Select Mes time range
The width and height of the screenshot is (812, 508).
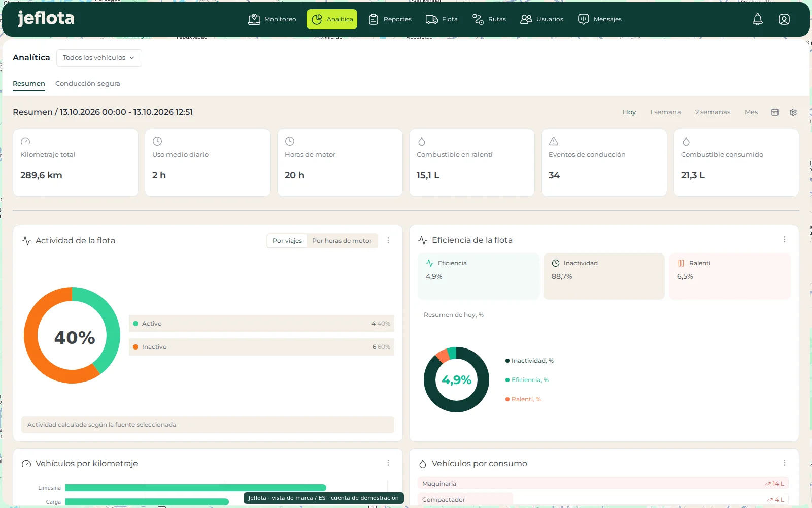coord(751,112)
